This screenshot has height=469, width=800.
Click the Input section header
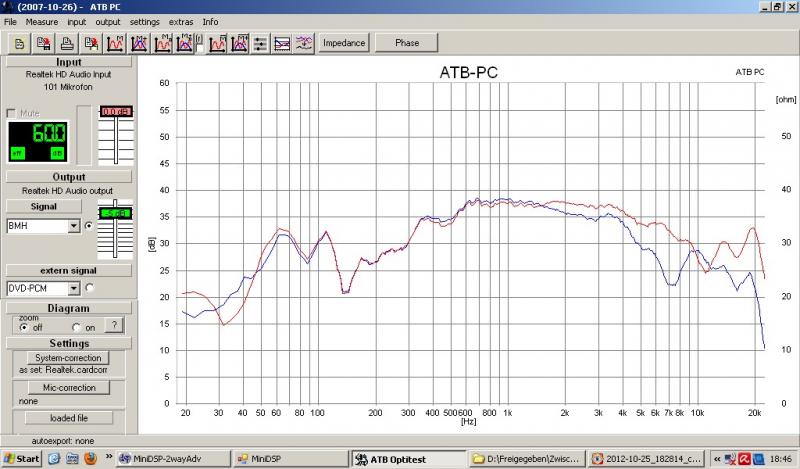(x=68, y=62)
